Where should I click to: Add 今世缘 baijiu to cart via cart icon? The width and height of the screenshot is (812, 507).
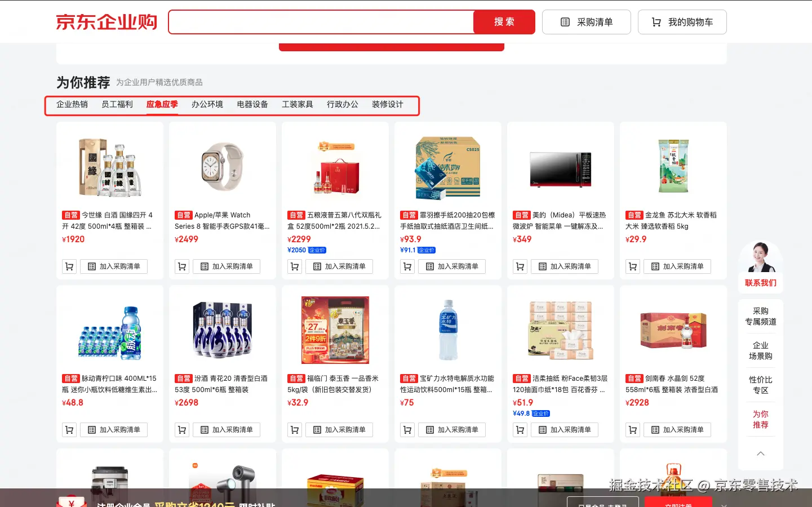(x=69, y=266)
